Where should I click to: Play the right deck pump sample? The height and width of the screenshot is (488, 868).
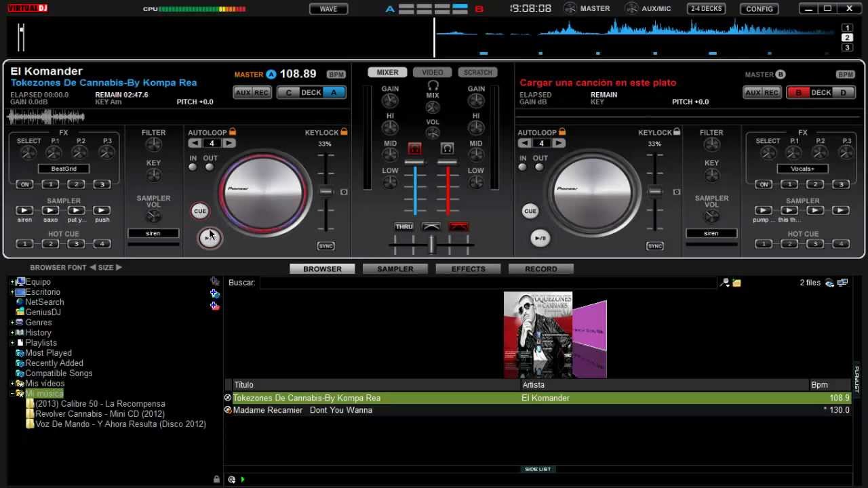point(764,211)
